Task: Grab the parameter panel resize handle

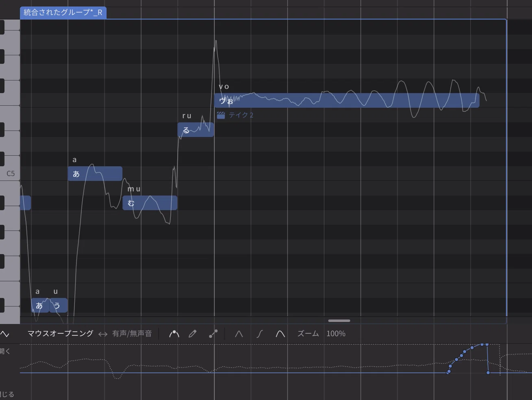Action: point(339,321)
